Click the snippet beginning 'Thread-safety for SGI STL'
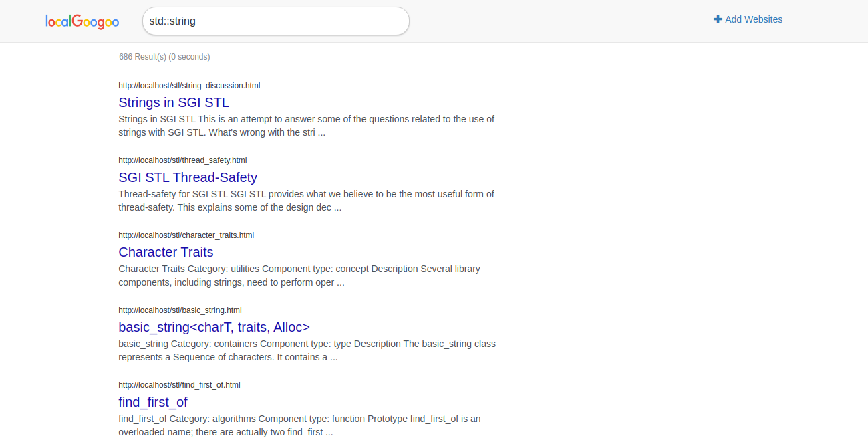This screenshot has height=448, width=868. pyautogui.click(x=306, y=201)
